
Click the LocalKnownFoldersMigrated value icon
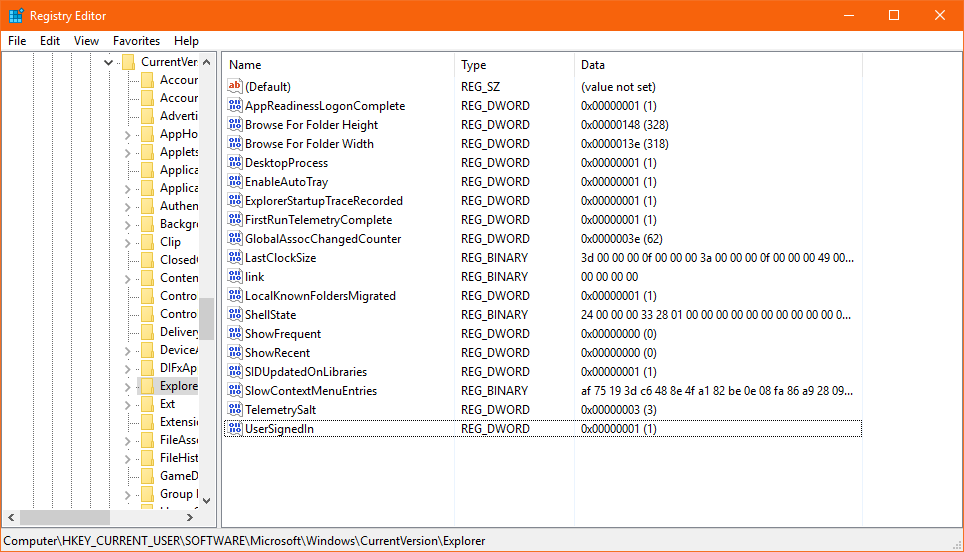point(234,296)
